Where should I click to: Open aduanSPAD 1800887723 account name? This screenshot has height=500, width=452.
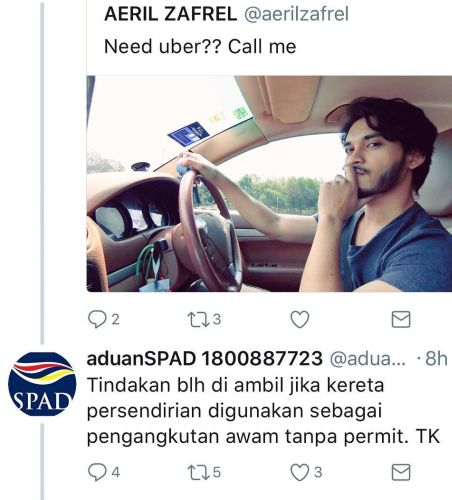(x=204, y=359)
